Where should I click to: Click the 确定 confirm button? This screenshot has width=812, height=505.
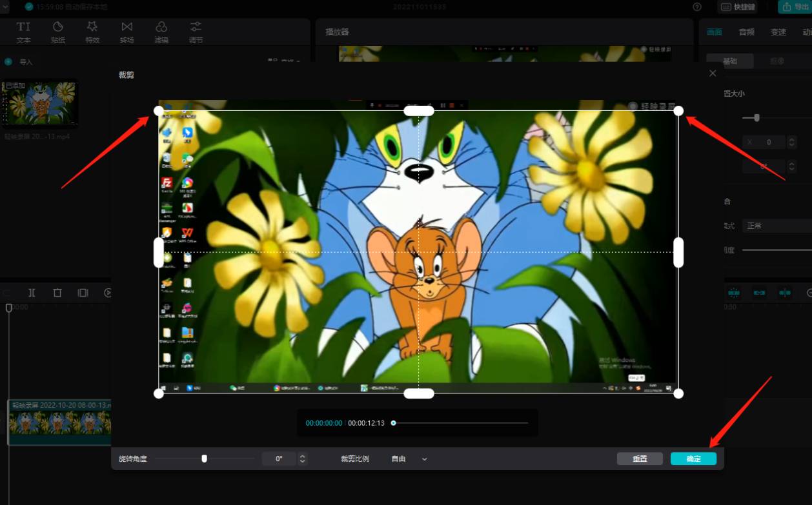coord(693,459)
